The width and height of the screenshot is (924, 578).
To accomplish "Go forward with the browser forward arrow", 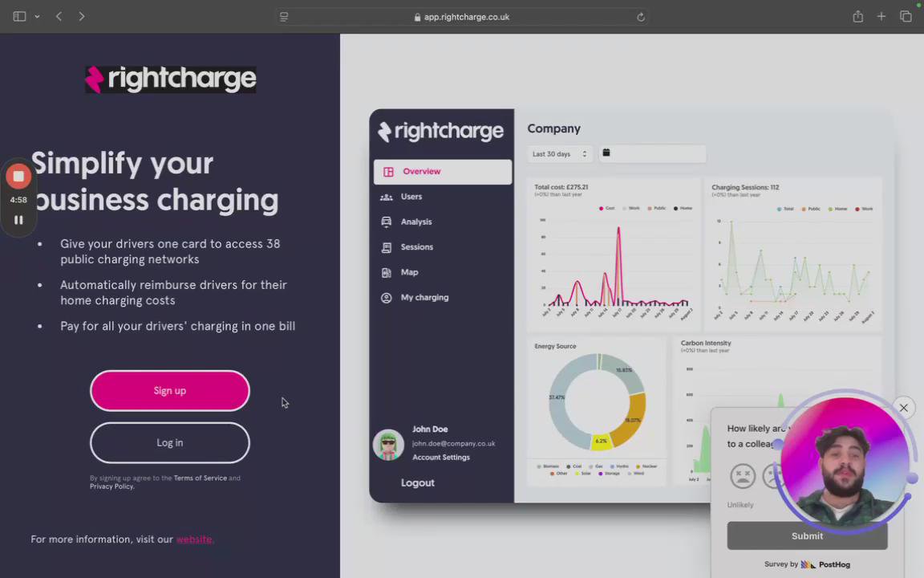I will pos(81,17).
